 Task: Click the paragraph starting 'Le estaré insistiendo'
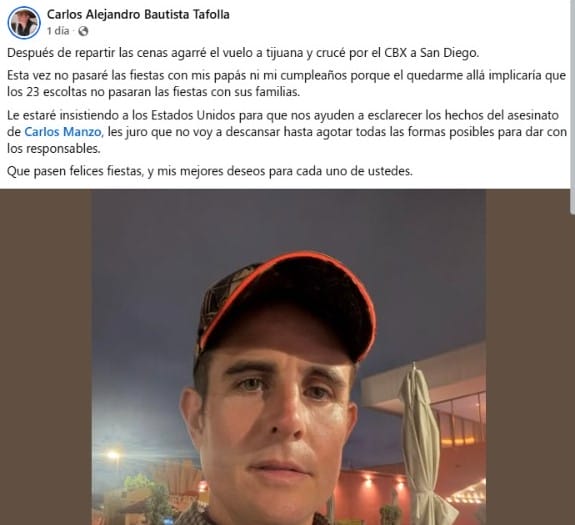coord(287,132)
